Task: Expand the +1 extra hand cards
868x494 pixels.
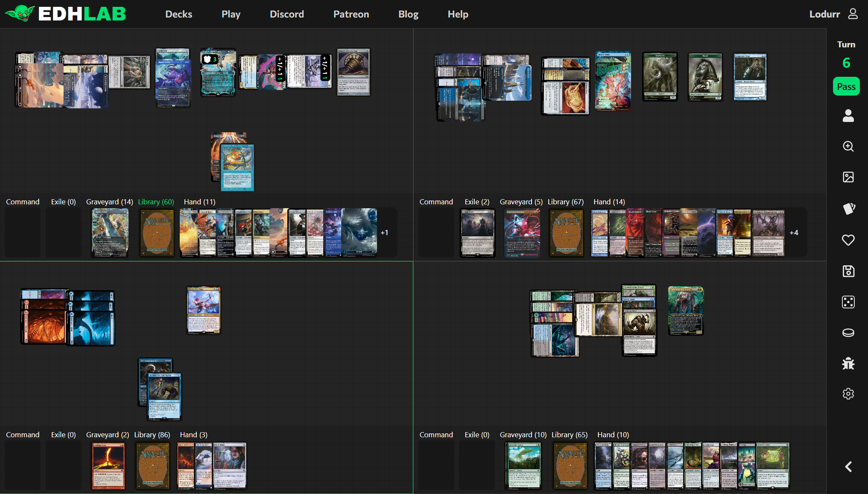Action: [384, 232]
